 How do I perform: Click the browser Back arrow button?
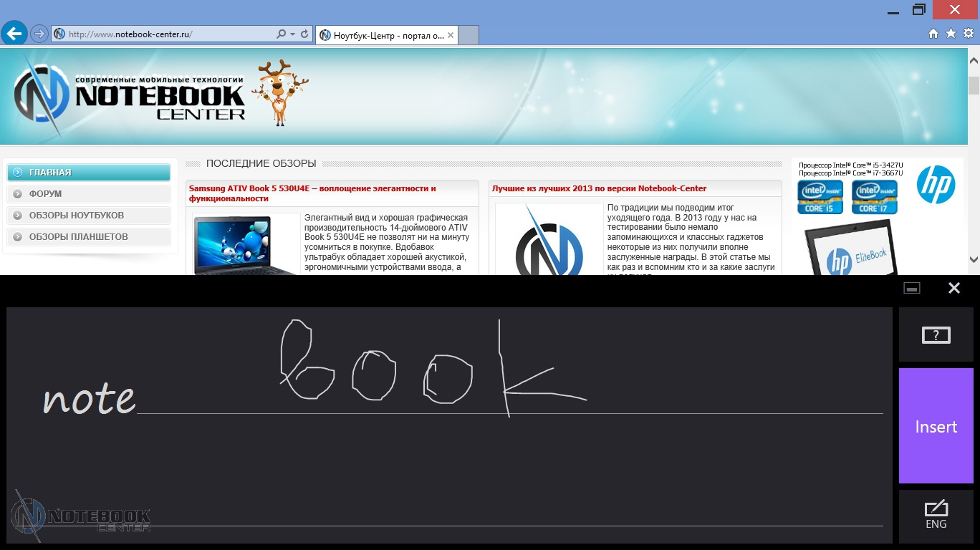tap(14, 33)
